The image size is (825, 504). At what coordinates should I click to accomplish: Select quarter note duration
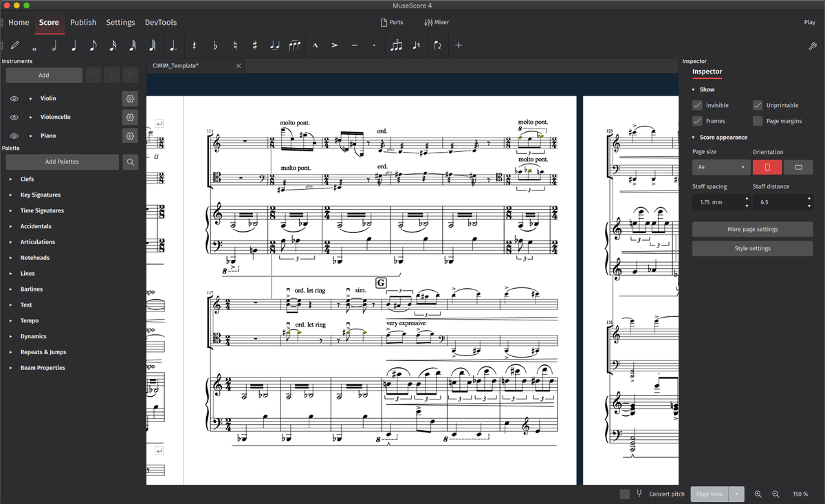(x=74, y=45)
